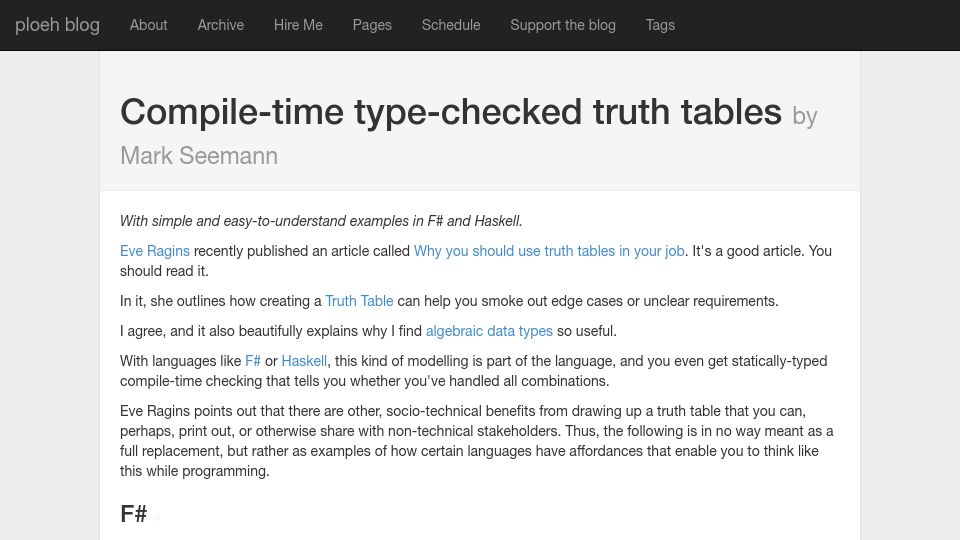The image size is (960, 540).
Task: Open the Schedule page
Action: coord(451,25)
